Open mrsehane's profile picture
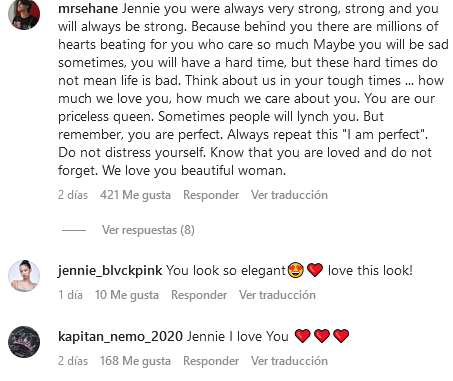 (24, 14)
